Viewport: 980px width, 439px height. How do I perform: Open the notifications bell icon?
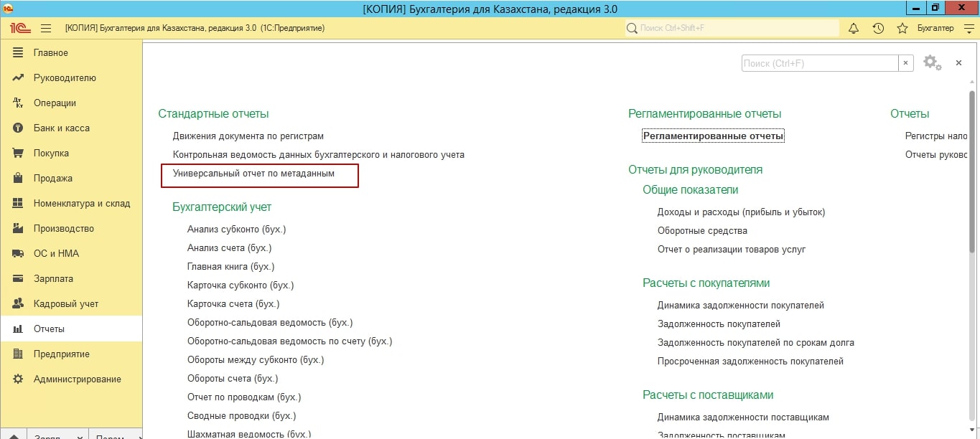854,28
